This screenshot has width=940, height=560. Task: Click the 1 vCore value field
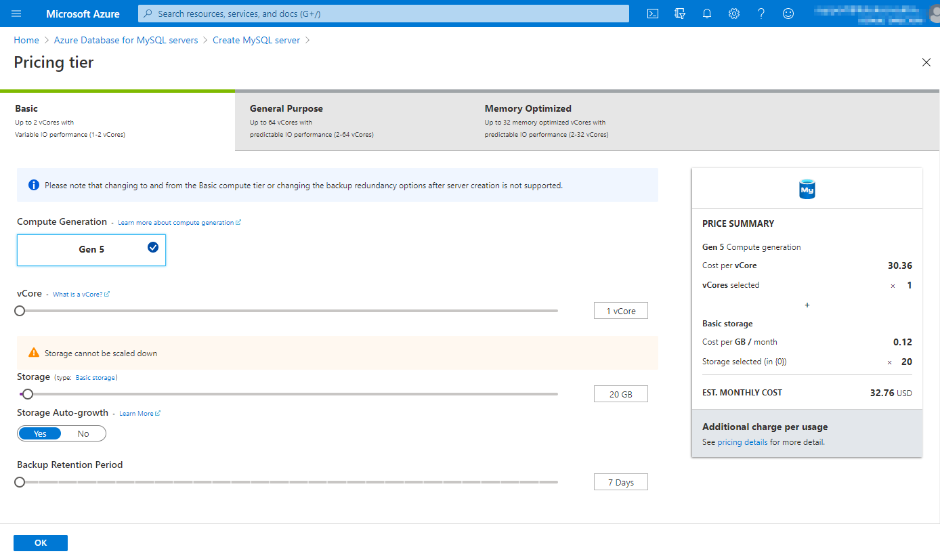(620, 311)
